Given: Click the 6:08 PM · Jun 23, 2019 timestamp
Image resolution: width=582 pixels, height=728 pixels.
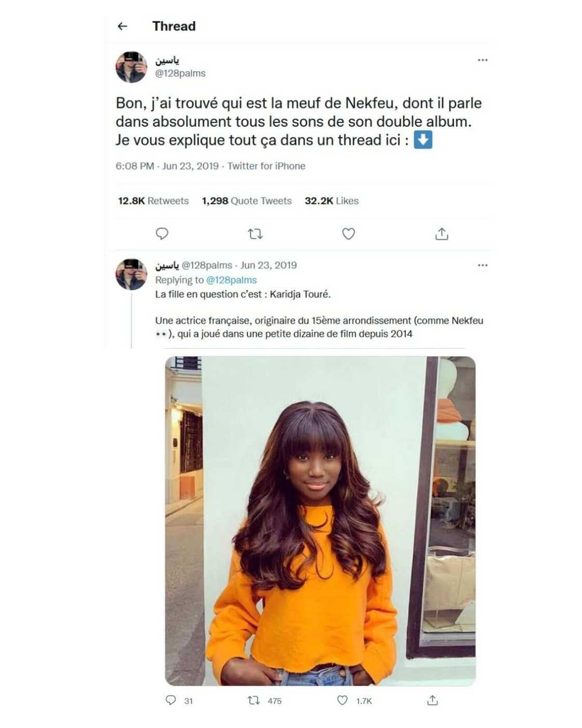Looking at the screenshot, I should (167, 166).
